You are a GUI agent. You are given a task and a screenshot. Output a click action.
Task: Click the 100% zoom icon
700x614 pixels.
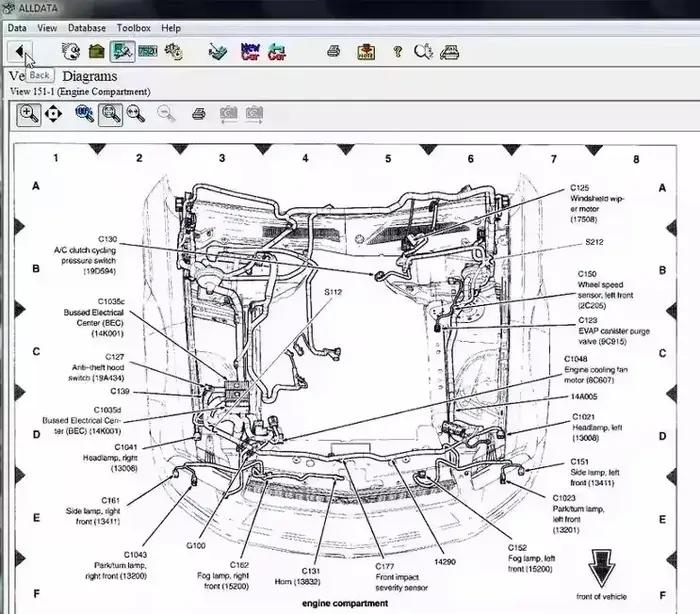pos(84,113)
